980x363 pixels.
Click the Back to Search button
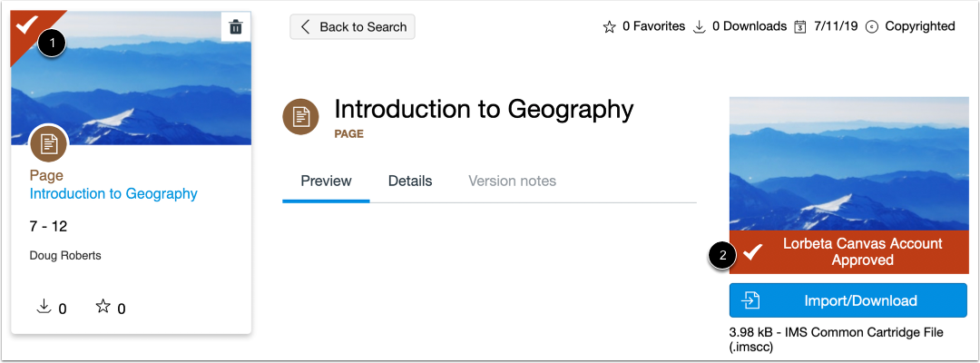click(x=352, y=26)
